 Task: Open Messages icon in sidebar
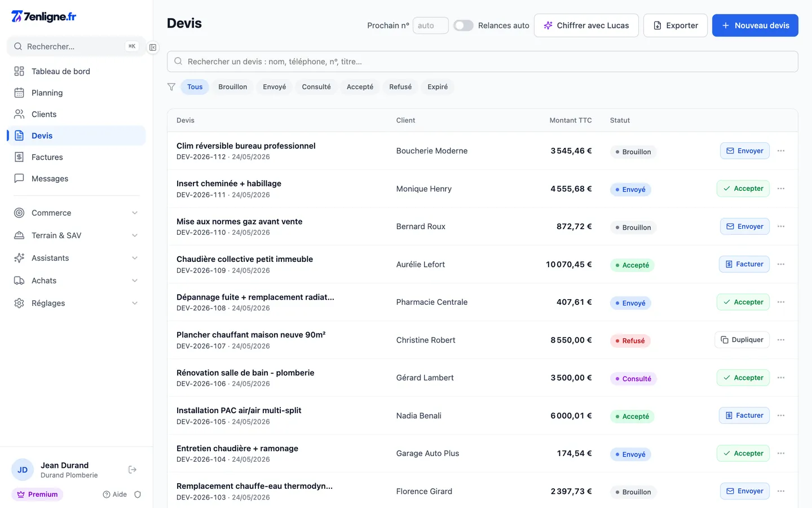click(19, 178)
